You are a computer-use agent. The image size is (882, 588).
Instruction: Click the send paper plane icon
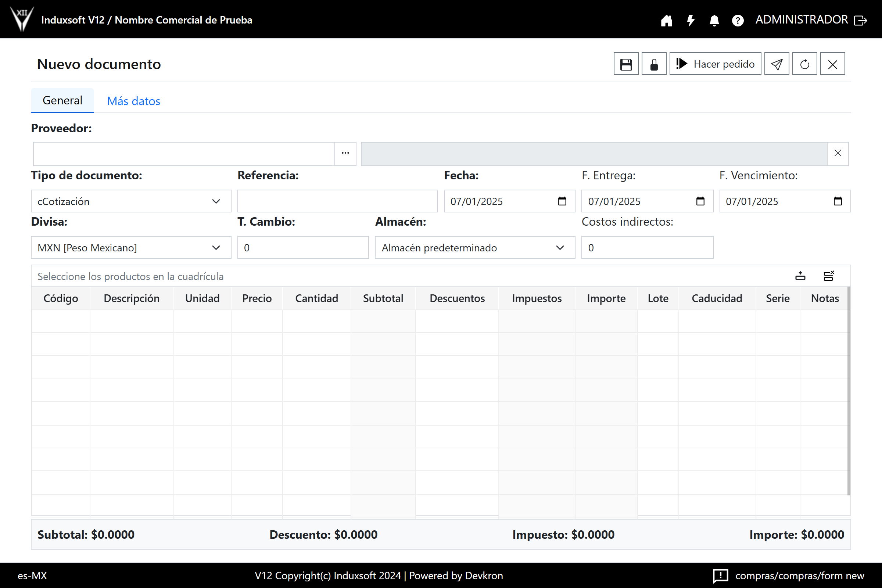pyautogui.click(x=776, y=64)
